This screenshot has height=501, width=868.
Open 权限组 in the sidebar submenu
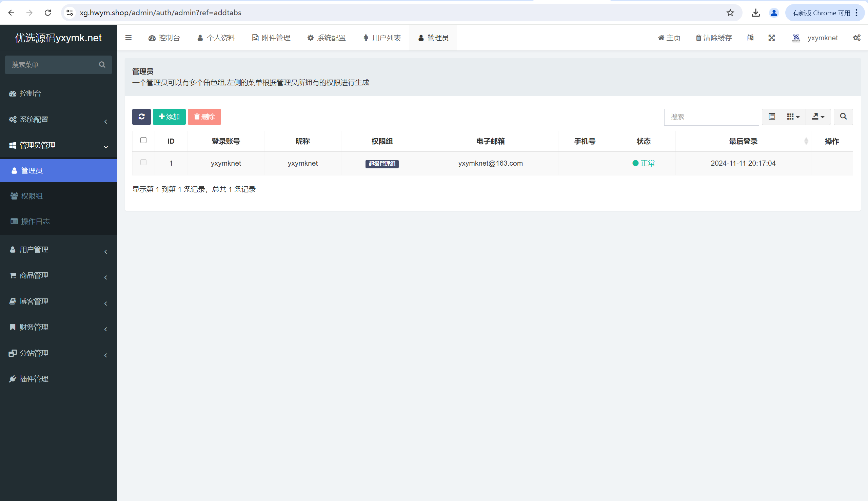pyautogui.click(x=32, y=196)
